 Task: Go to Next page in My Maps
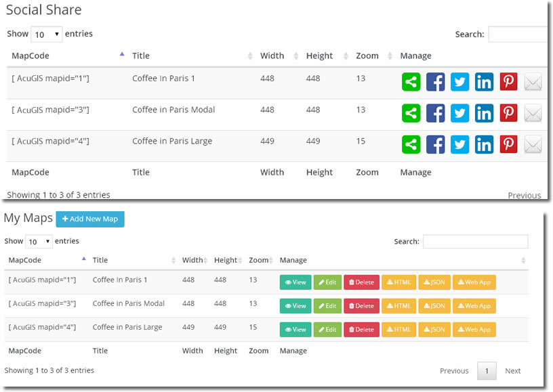pyautogui.click(x=512, y=371)
